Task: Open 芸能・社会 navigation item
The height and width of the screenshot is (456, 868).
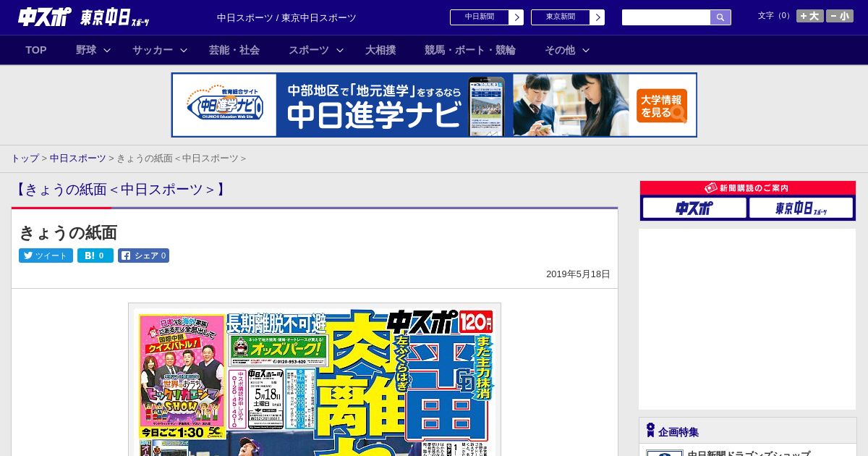Action: tap(234, 50)
